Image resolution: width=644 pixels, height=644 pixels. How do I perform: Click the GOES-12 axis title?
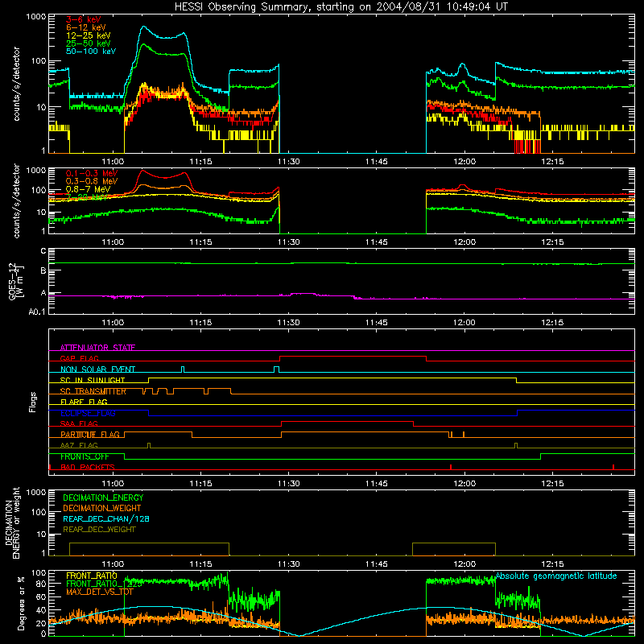click(x=16, y=282)
